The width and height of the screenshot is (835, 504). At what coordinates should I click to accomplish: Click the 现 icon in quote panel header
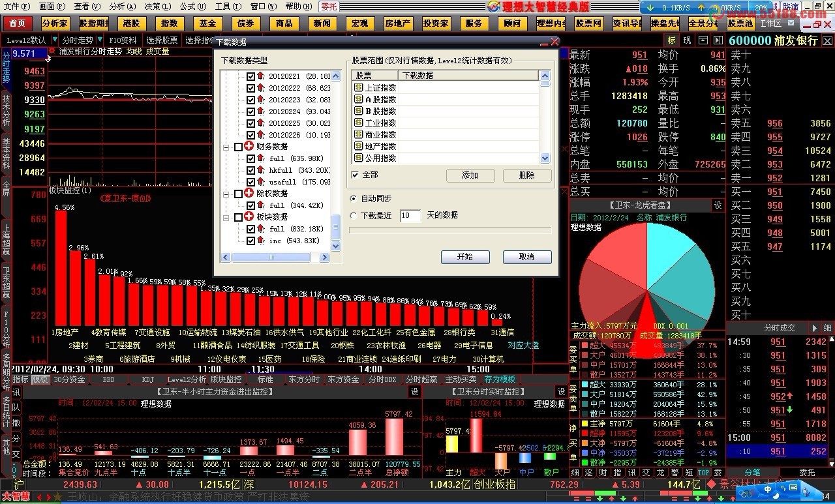click(x=687, y=40)
